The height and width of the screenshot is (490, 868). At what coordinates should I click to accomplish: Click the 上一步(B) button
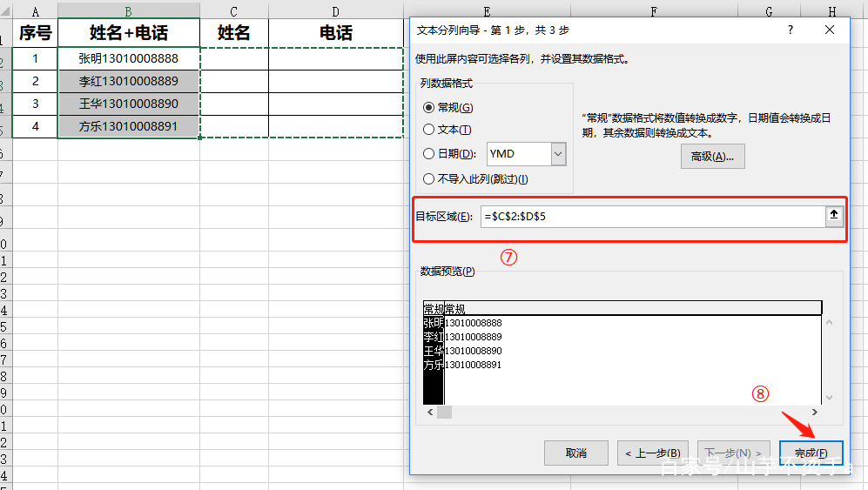[x=653, y=453]
